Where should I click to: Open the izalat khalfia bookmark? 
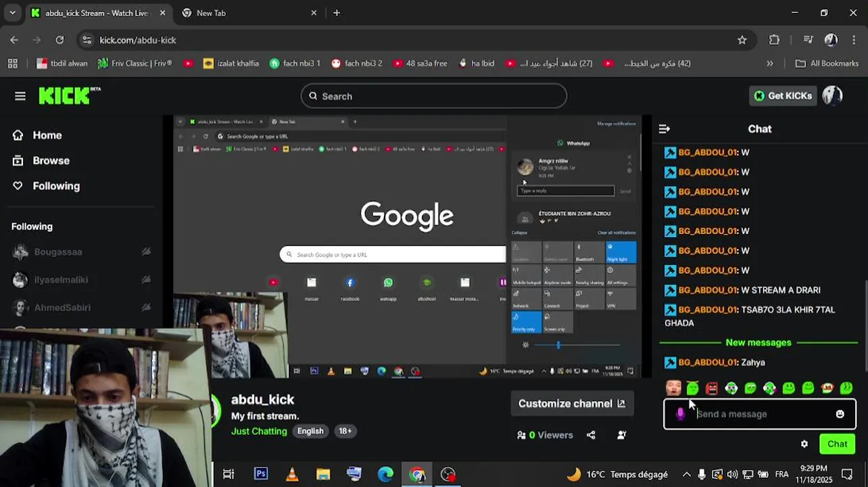point(231,64)
